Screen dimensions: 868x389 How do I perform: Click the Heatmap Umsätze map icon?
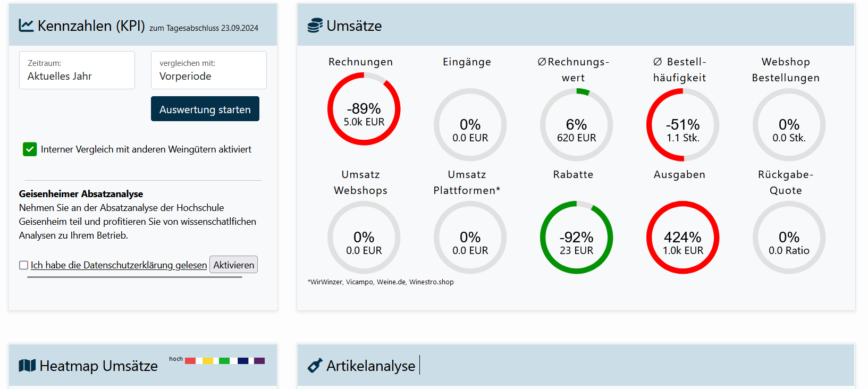coord(27,366)
